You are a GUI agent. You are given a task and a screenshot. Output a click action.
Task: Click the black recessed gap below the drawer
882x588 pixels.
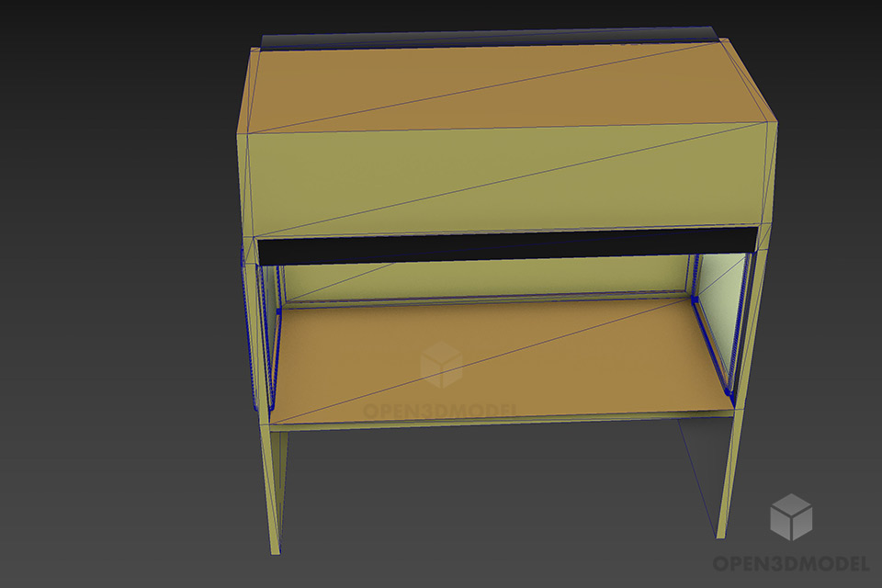point(505,247)
